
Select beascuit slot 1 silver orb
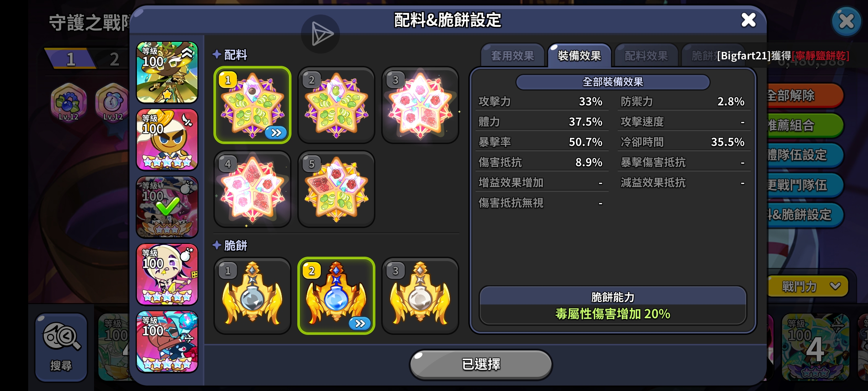coord(252,296)
